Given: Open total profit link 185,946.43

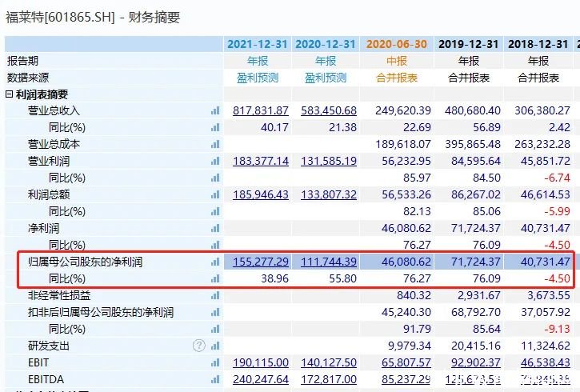Looking at the screenshot, I should click(x=261, y=194).
